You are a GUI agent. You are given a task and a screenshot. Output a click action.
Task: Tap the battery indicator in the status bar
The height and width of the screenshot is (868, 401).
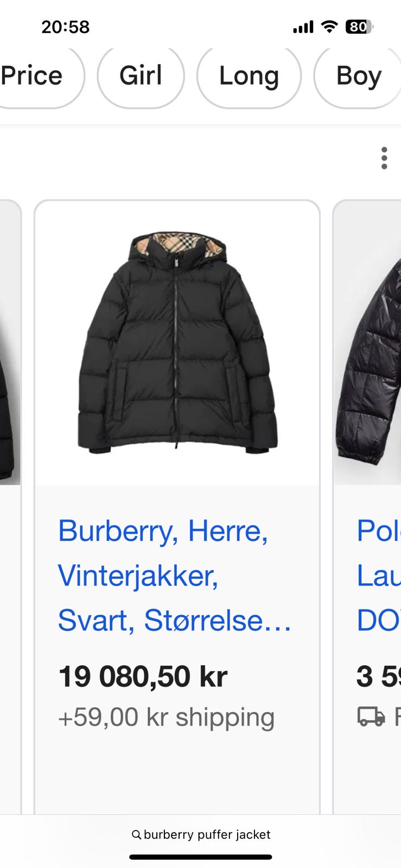point(359,27)
